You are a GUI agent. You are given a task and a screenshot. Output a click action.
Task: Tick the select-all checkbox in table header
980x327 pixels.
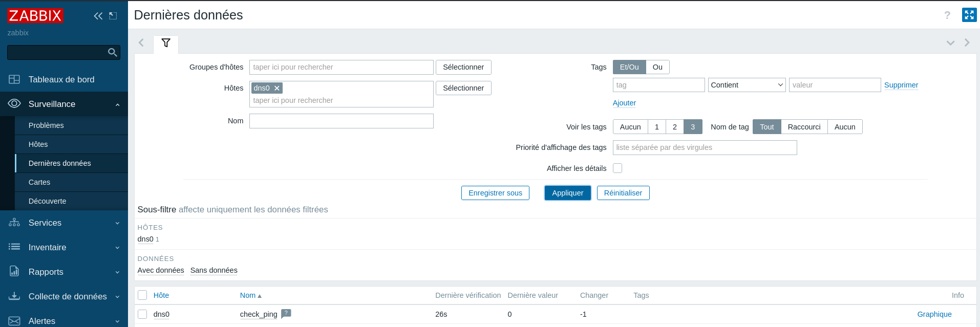point(142,295)
